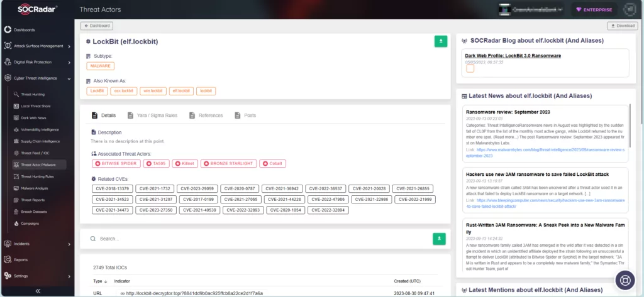Select Threat Feed / IOC item

point(35,153)
